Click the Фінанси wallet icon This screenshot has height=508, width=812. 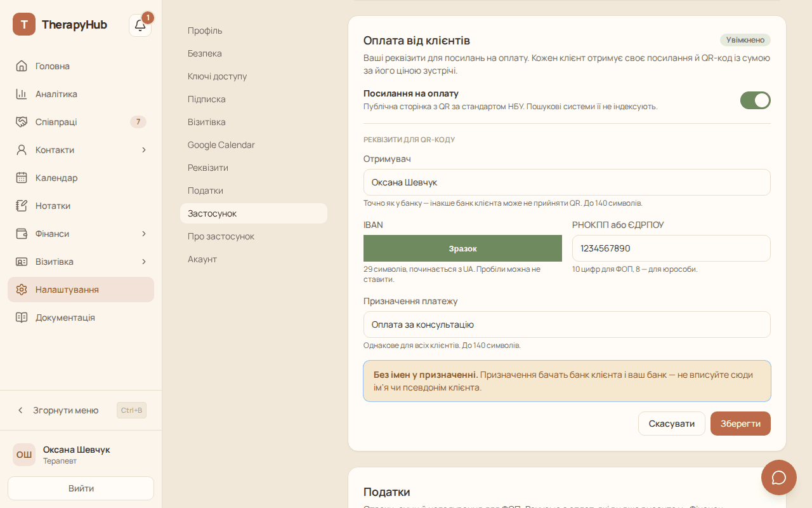click(x=22, y=234)
